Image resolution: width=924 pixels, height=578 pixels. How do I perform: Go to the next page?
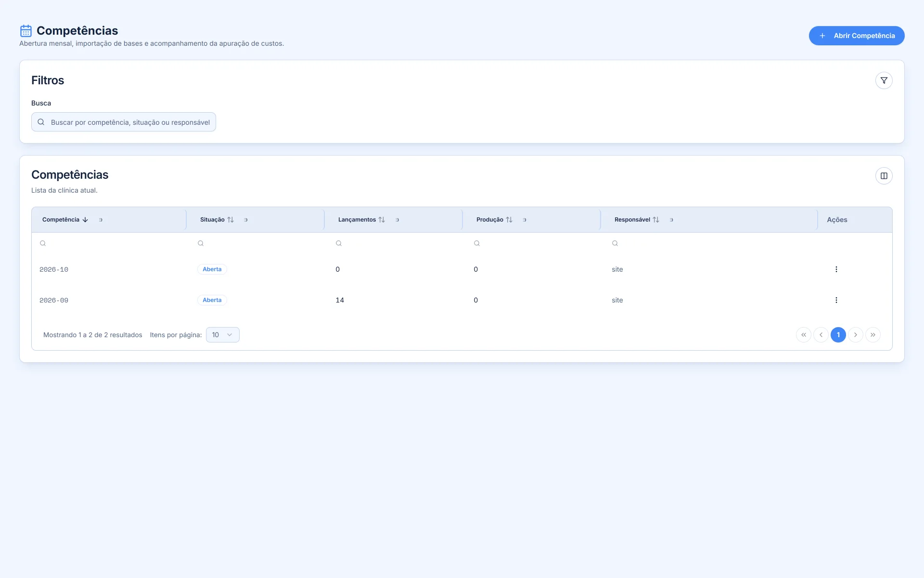pos(855,335)
